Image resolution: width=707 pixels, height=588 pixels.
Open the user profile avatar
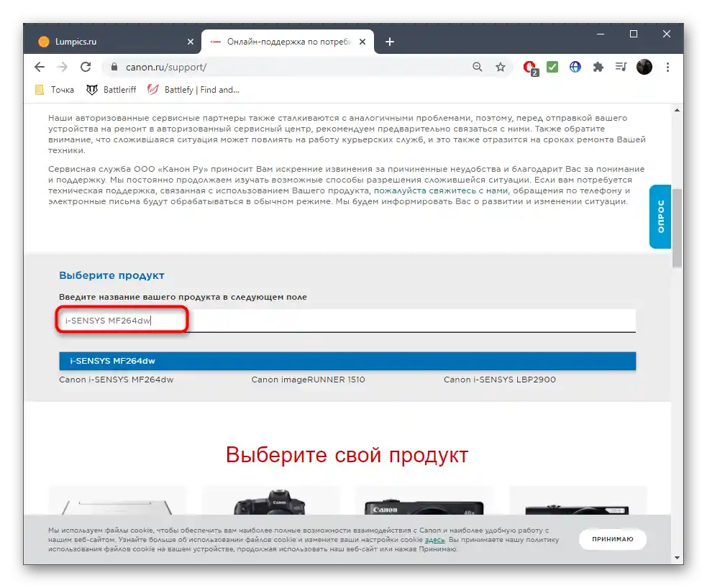[x=644, y=67]
